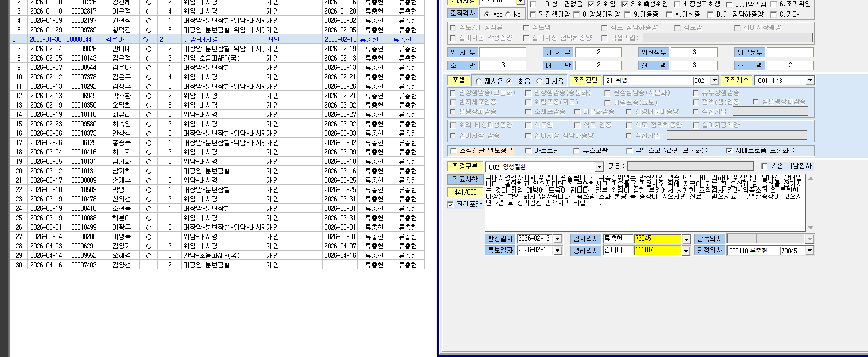Click the circle mark in 김은정's row
This screenshot has height=357, width=868.
pos(149,58)
